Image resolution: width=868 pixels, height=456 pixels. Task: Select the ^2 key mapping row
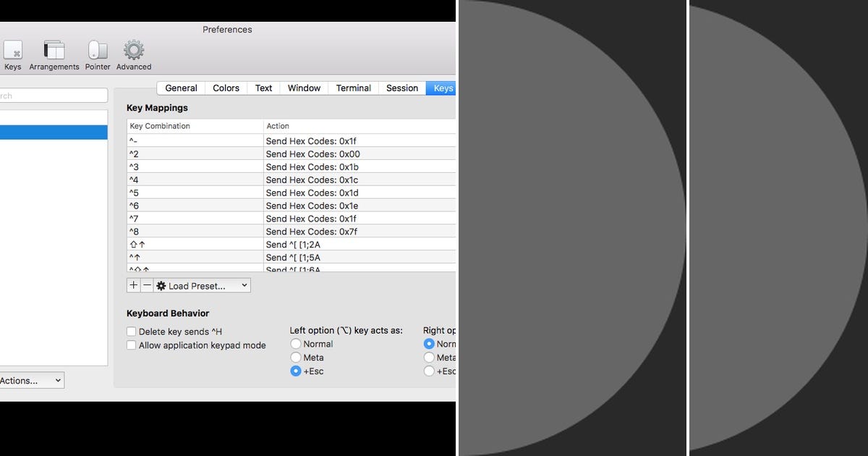pyautogui.click(x=291, y=154)
